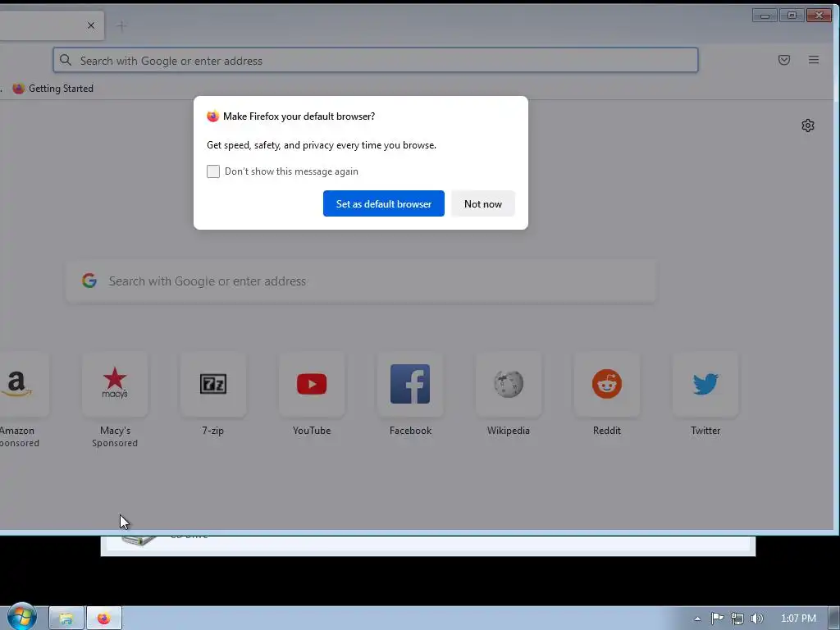Viewport: 840px width, 630px height.
Task: Open the 7-zip shortcut tile
Action: [213, 384]
